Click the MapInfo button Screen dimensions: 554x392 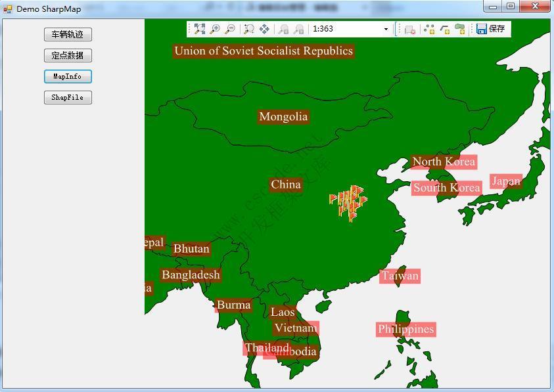pyautogui.click(x=67, y=76)
